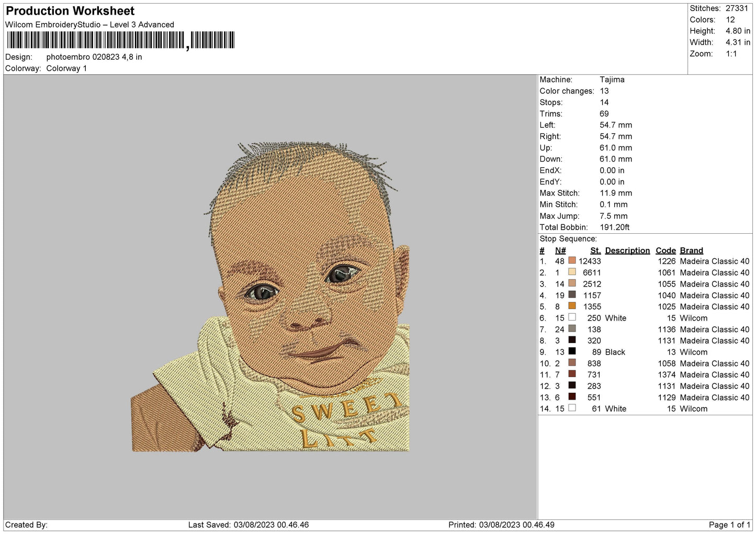Click code 1055 in stop 3
The image size is (756, 534).
(667, 284)
